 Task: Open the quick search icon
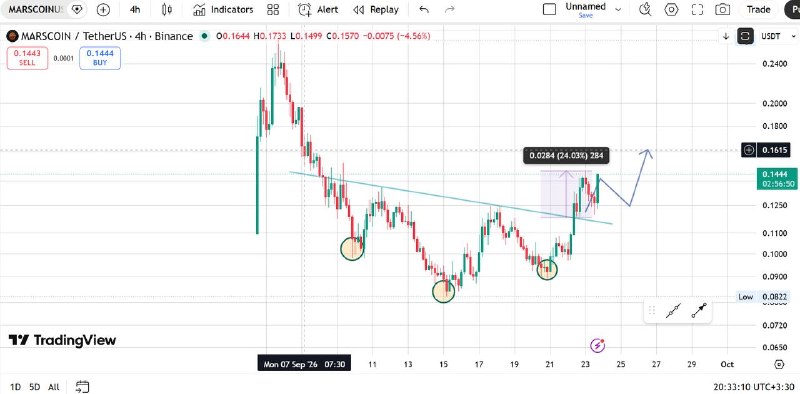pyautogui.click(x=645, y=9)
